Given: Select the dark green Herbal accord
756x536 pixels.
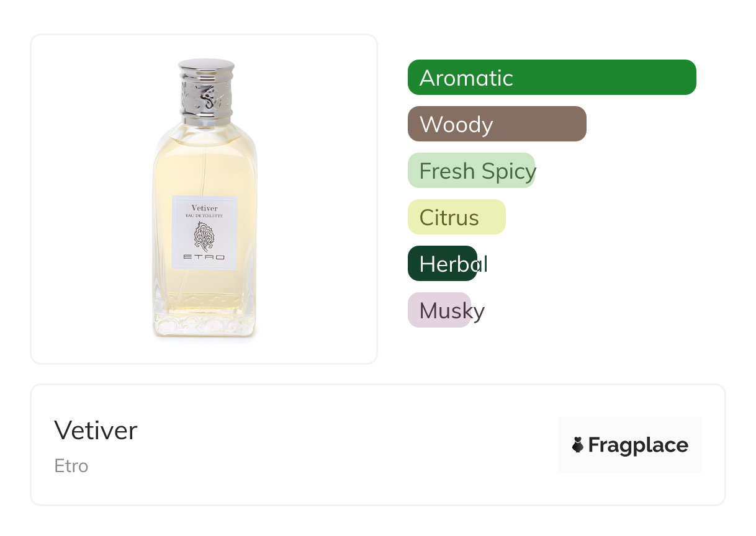Looking at the screenshot, I should point(443,264).
